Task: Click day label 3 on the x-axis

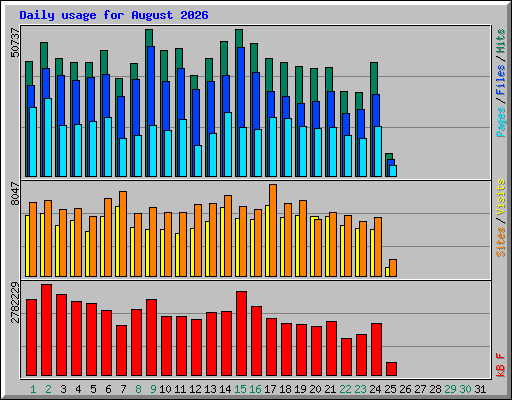Action: pos(63,389)
